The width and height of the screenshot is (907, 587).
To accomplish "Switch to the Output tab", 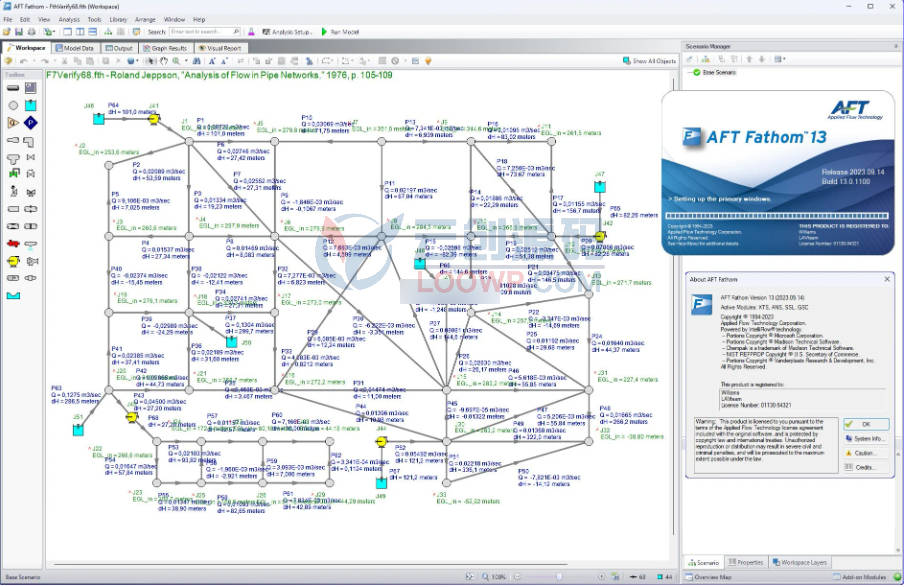I will [119, 49].
